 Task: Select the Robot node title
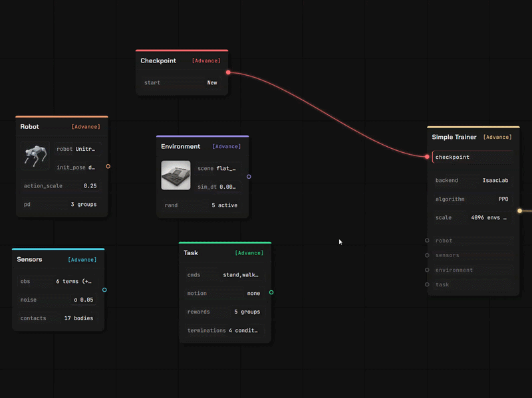point(29,127)
